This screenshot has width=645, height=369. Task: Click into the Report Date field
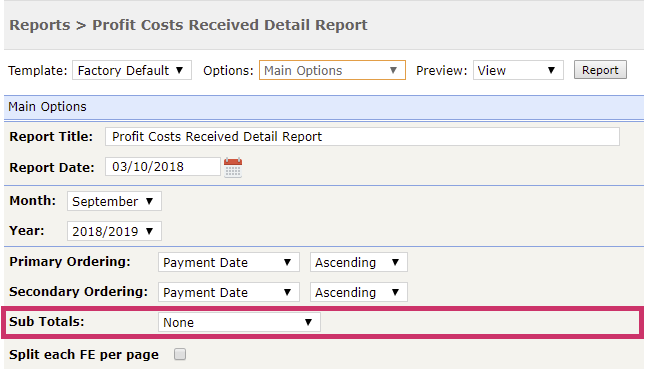pos(162,167)
